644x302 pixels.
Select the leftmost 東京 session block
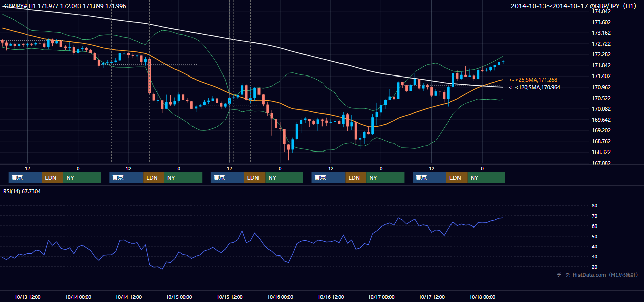(x=25, y=178)
